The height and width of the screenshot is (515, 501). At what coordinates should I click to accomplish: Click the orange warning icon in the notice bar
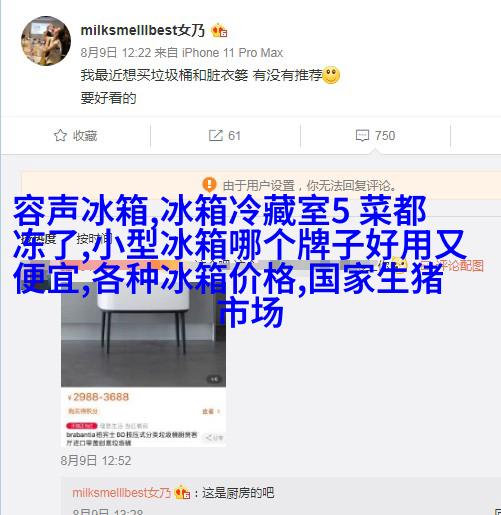click(209, 184)
